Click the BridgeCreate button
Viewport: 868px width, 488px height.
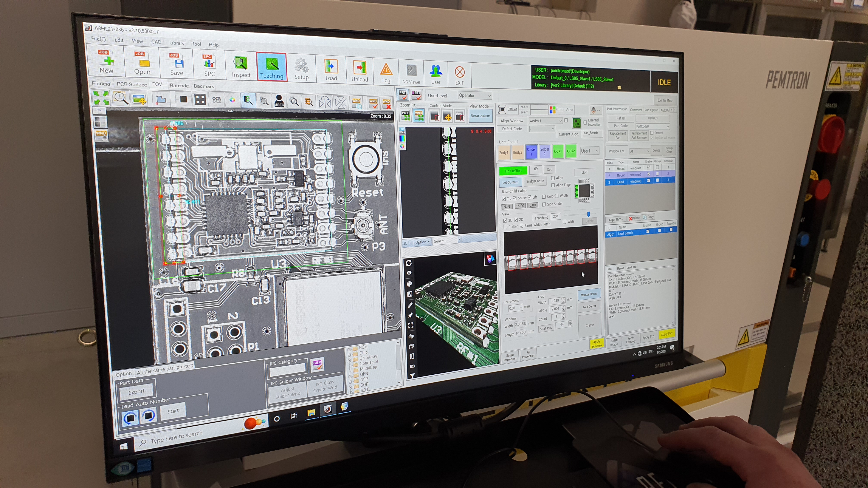click(x=535, y=181)
